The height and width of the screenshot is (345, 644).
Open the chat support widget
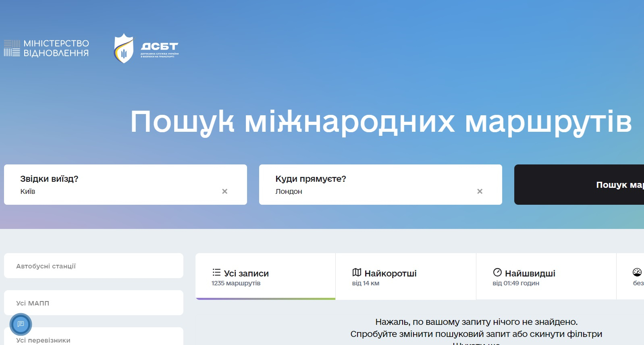[21, 324]
